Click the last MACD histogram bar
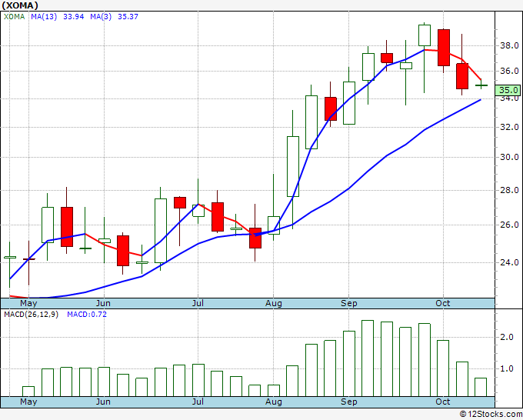Viewport: 523px width, 420px height. point(481,387)
